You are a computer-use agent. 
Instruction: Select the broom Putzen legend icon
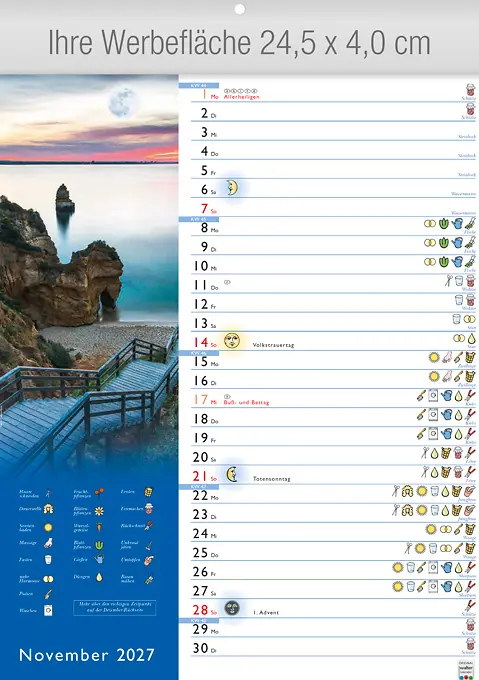[x=48, y=594]
